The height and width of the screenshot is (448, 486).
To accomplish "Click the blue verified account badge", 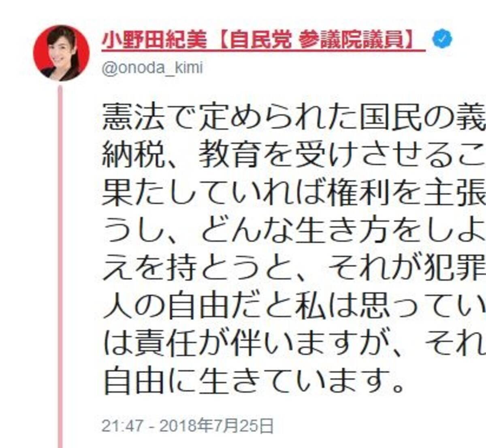I will (442, 40).
